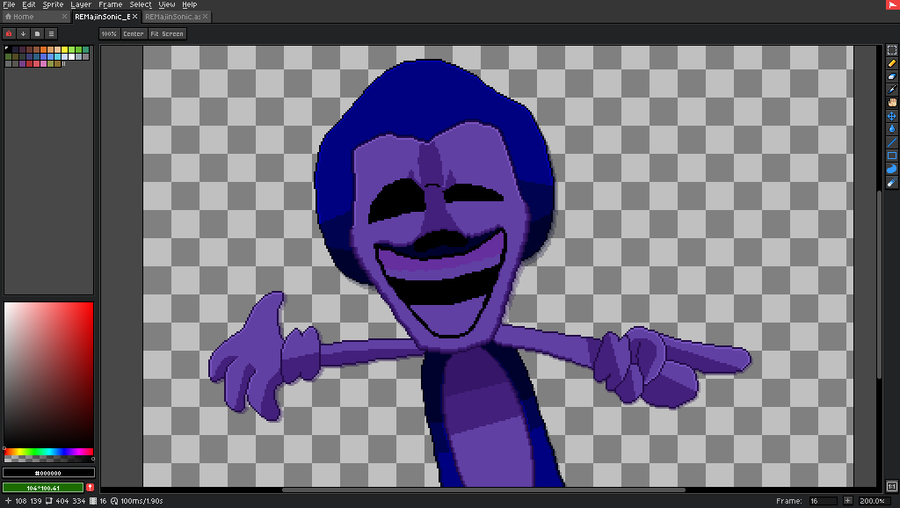The width and height of the screenshot is (900, 508).
Task: Click the 100ms/1.90s duration text
Action: [142, 501]
